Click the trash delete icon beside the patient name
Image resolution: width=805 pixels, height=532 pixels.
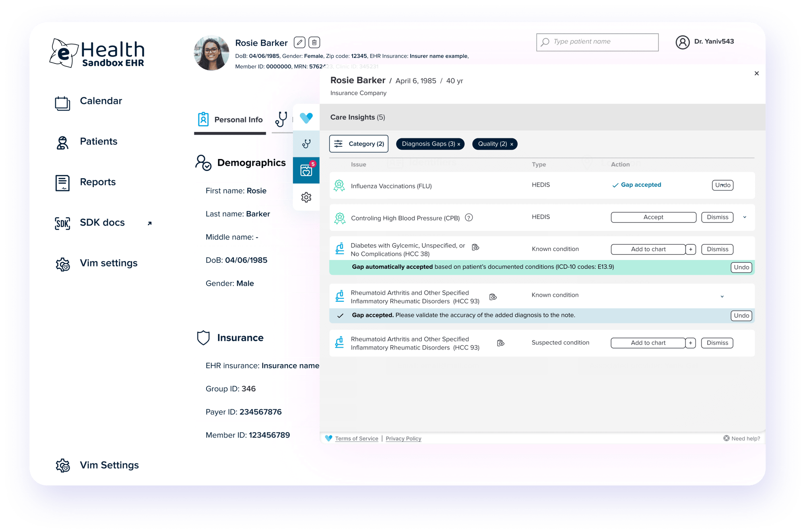314,42
